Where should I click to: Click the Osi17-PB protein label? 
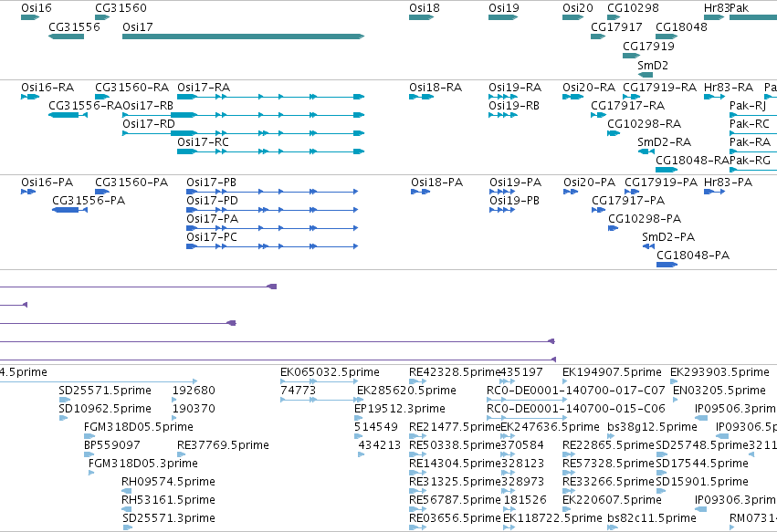point(211,183)
